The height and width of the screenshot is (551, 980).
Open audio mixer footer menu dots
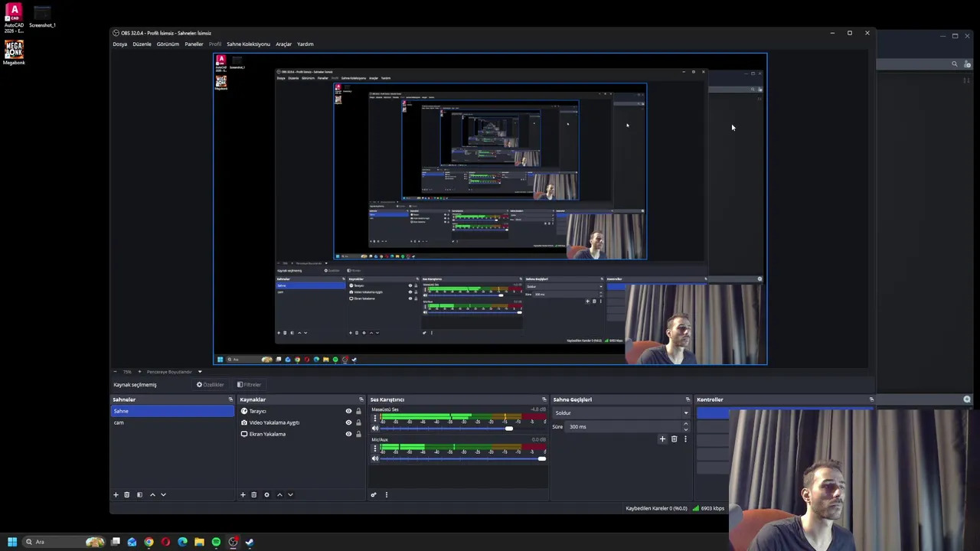pos(386,494)
